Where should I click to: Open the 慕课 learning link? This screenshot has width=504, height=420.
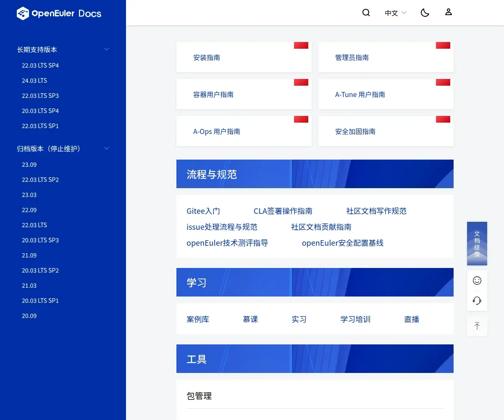click(x=250, y=319)
